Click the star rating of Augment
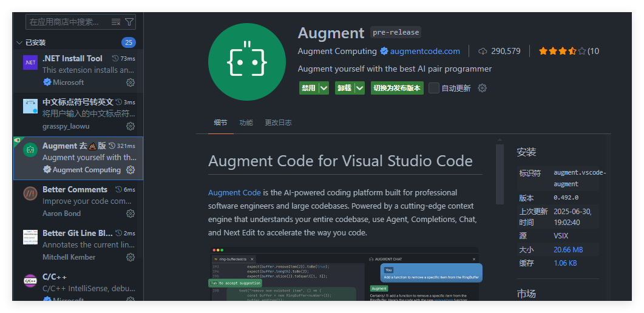This screenshot has height=313, width=644. point(562,52)
